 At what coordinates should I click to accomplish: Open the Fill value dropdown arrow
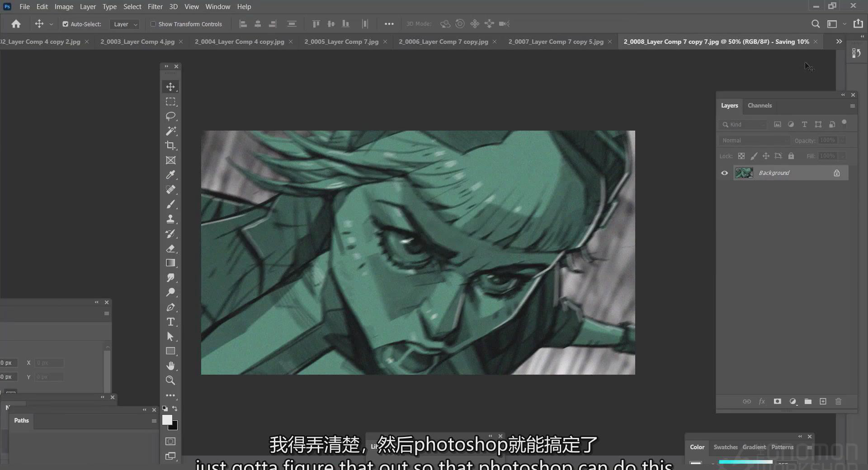(x=842, y=156)
